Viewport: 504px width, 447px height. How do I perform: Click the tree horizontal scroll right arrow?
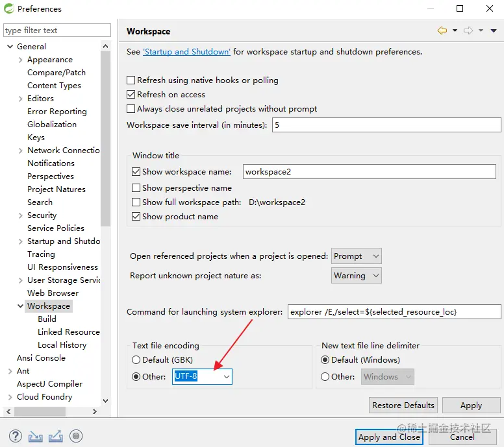[x=95, y=411]
